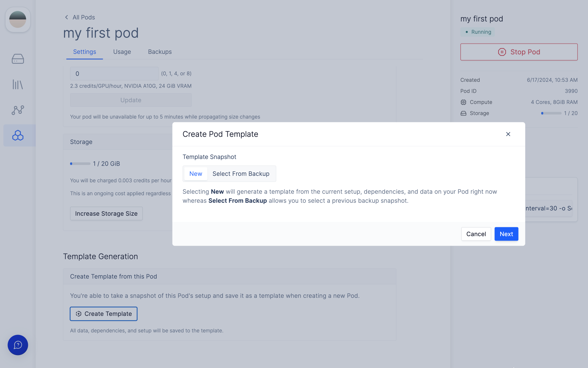This screenshot has width=588, height=368.
Task: Click the Storage section header
Action: 81,142
